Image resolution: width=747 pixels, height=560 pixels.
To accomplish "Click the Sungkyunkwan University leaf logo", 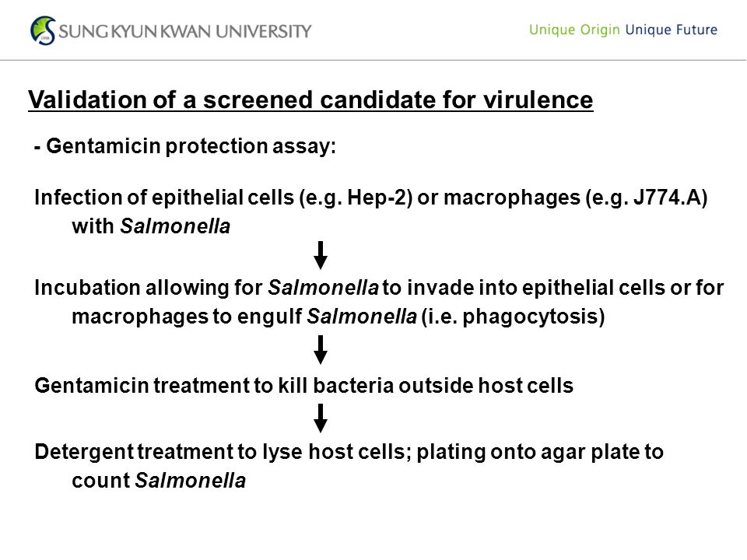I will [43, 30].
